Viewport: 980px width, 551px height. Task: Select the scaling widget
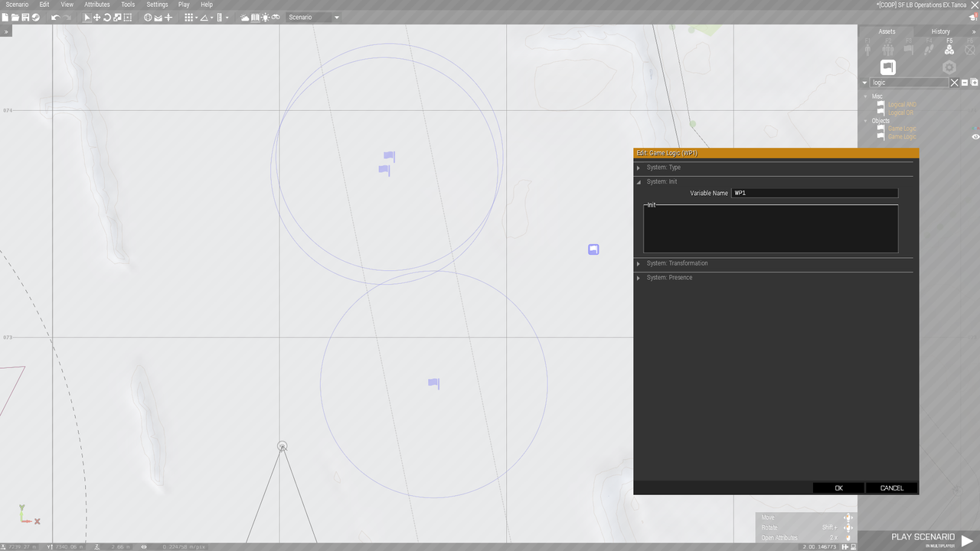117,18
